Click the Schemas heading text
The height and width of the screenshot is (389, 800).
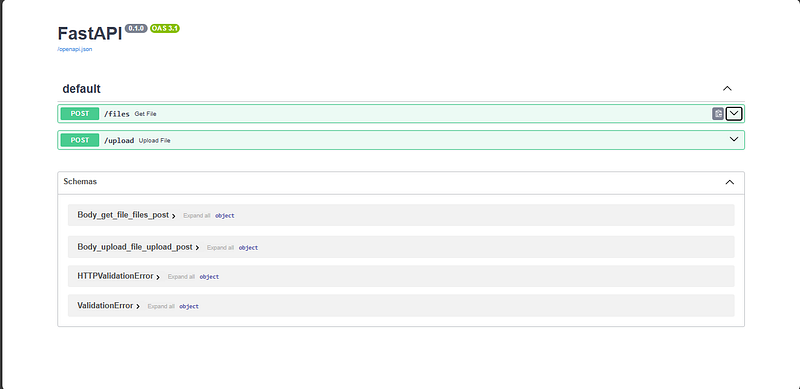tap(80, 181)
